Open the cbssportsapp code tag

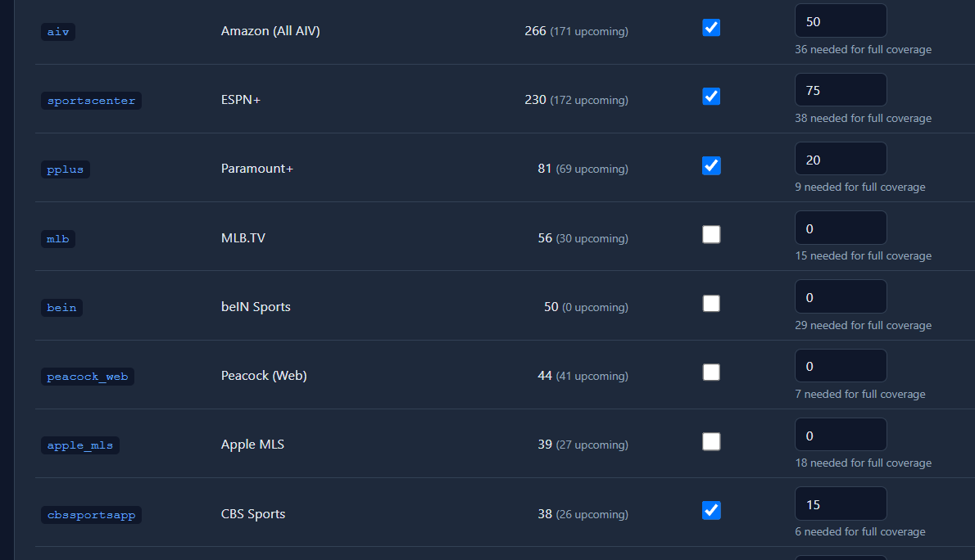92,515
